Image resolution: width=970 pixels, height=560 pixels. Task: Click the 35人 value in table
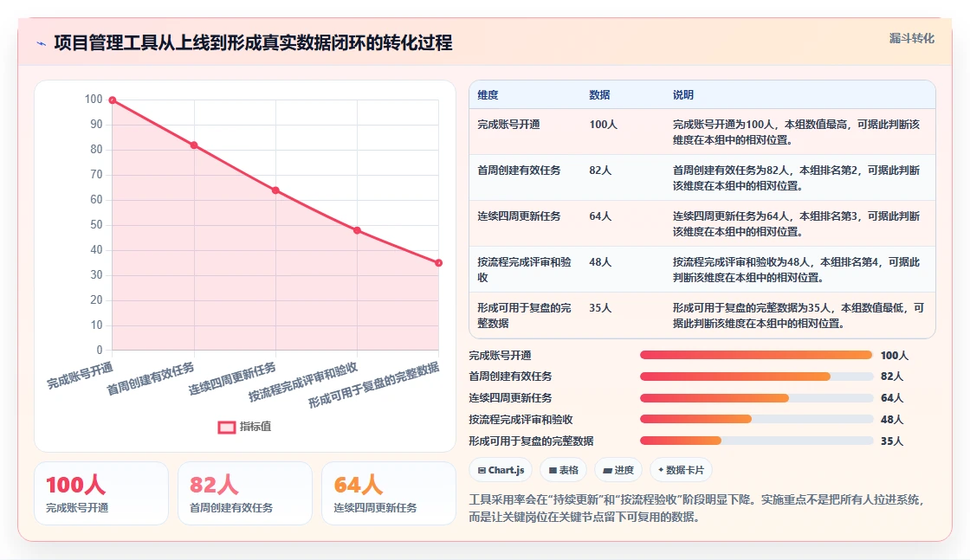pos(600,308)
